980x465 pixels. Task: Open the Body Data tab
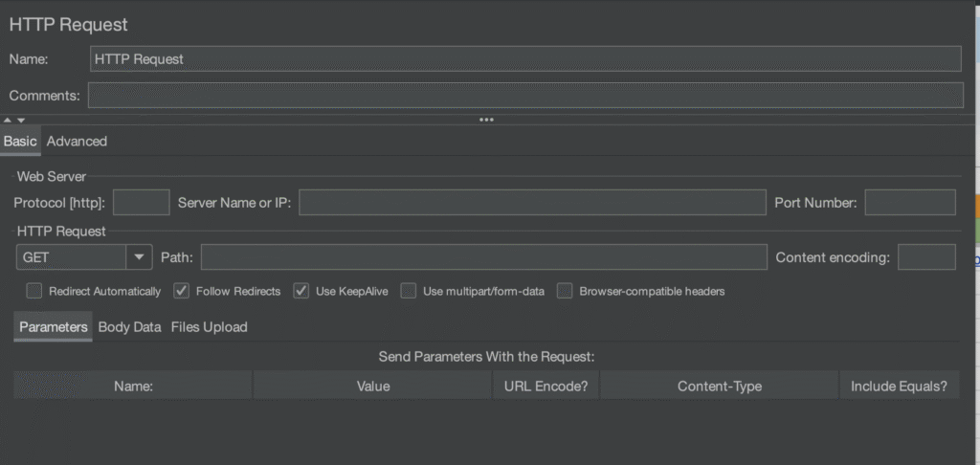129,327
